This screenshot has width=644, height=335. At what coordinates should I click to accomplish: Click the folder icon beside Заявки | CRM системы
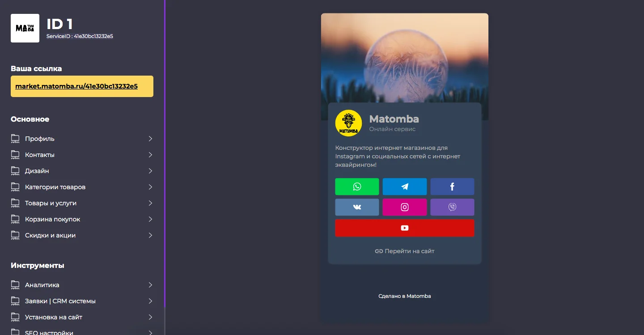(x=16, y=301)
